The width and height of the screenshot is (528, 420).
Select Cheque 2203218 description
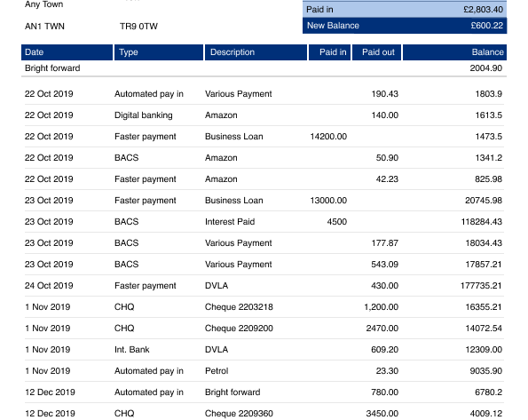[x=239, y=307]
